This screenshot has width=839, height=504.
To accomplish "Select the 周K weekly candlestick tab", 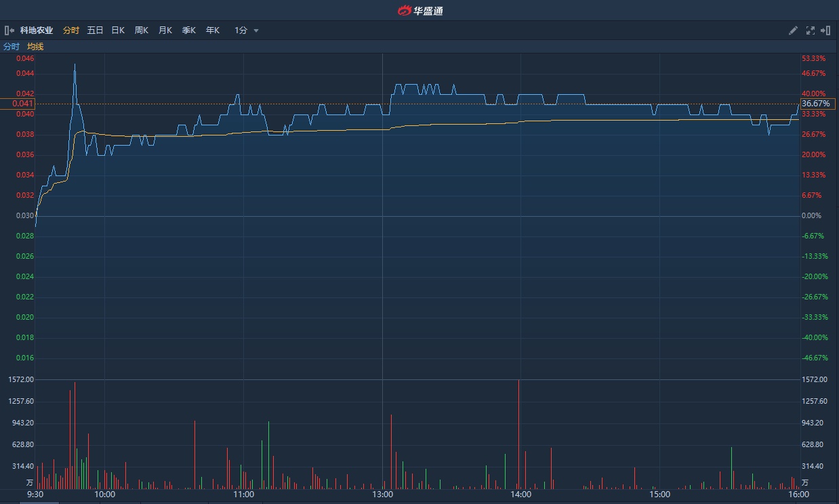I will [141, 30].
